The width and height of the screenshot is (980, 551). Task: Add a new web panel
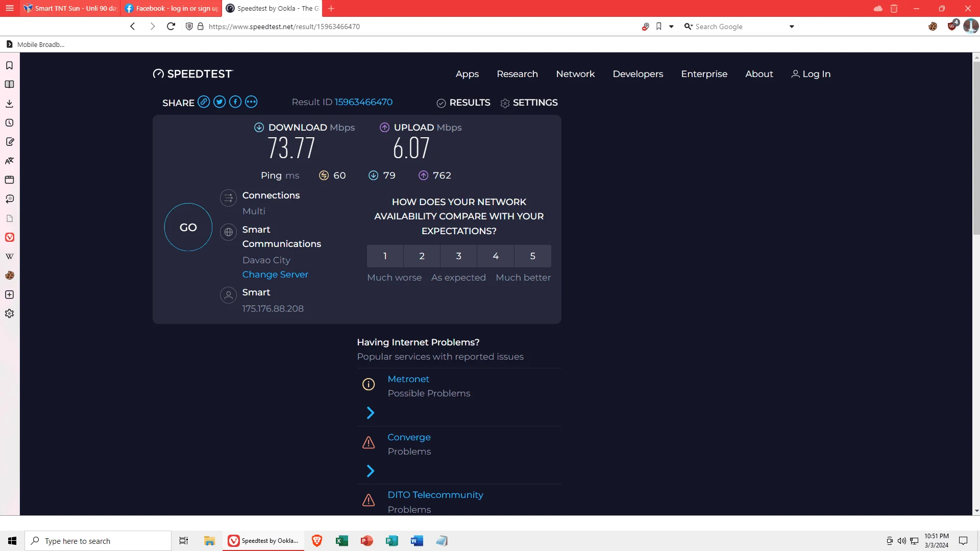(9, 294)
